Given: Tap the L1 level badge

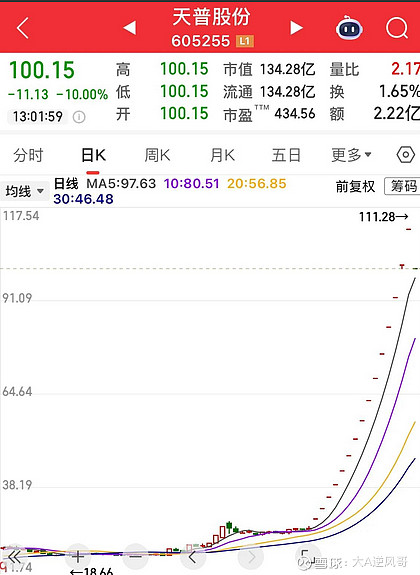Looking at the screenshot, I should coord(245,41).
